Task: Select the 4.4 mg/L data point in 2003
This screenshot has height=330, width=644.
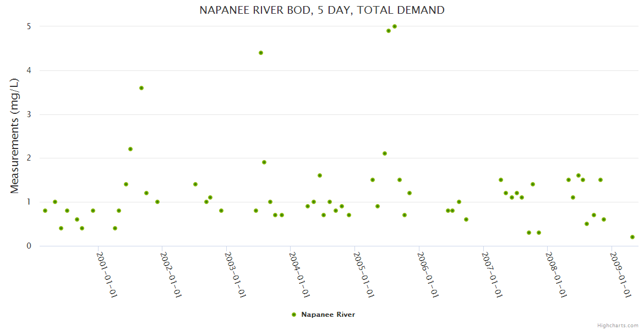Action: click(261, 53)
